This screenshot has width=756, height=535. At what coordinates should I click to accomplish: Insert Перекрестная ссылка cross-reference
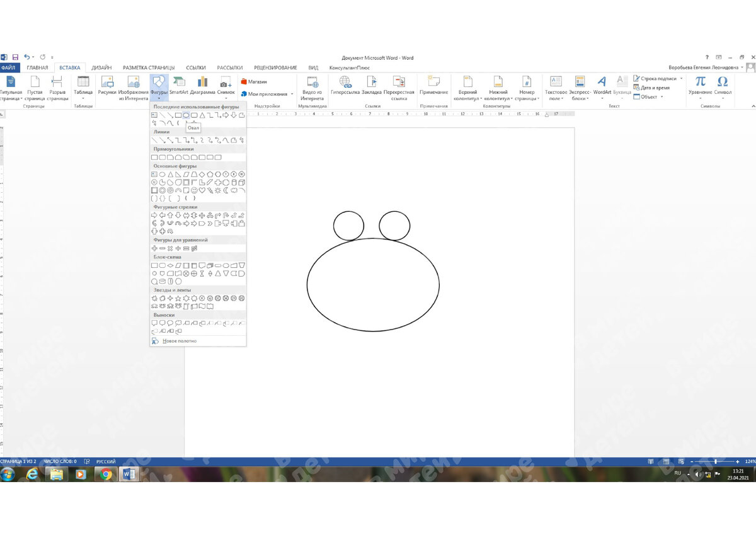coord(399,88)
